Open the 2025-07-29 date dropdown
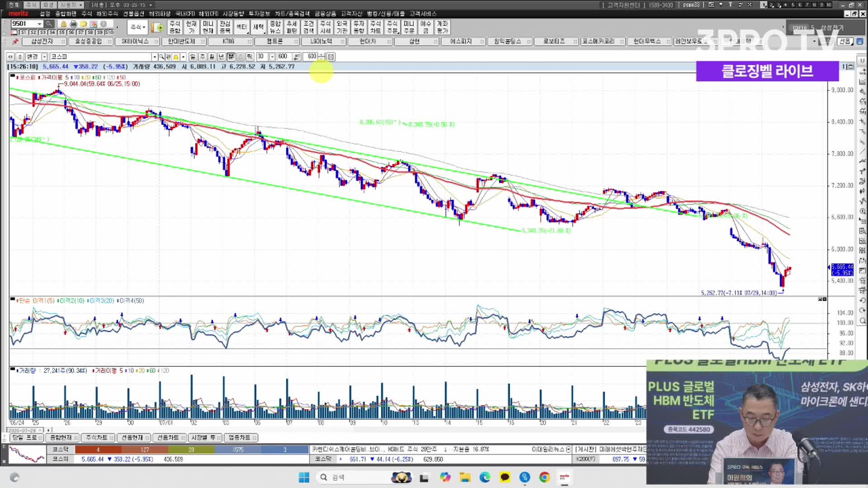Viewport: 868px width, 488px height. tap(41, 430)
